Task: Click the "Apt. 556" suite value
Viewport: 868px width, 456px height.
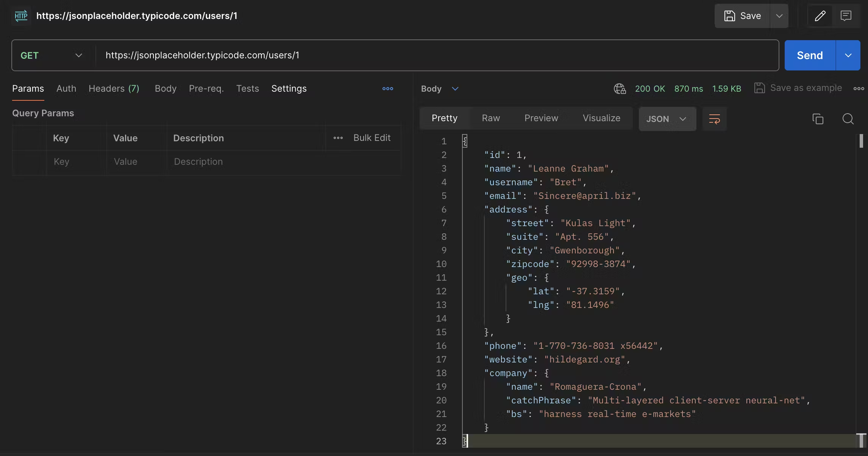Action: tap(582, 237)
